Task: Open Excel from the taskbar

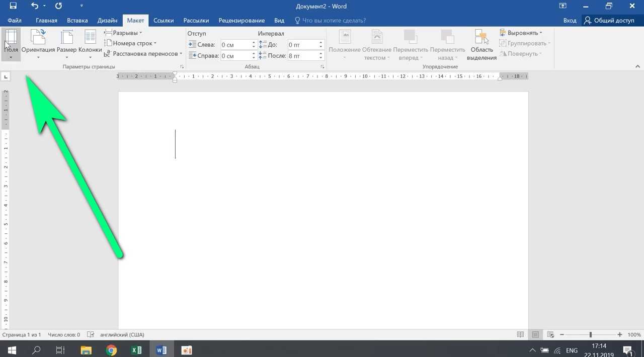Action: (x=136, y=350)
